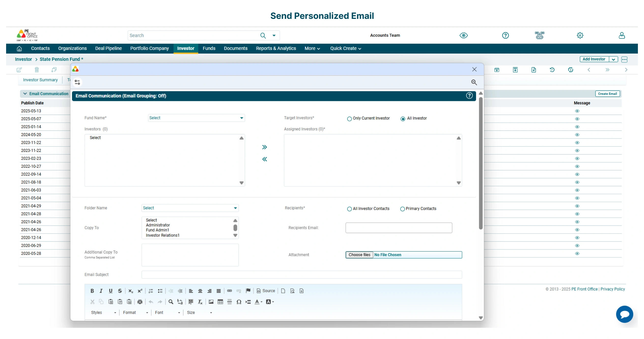Toggle underline formatting in editor
This screenshot has width=644, height=339.
click(x=110, y=291)
